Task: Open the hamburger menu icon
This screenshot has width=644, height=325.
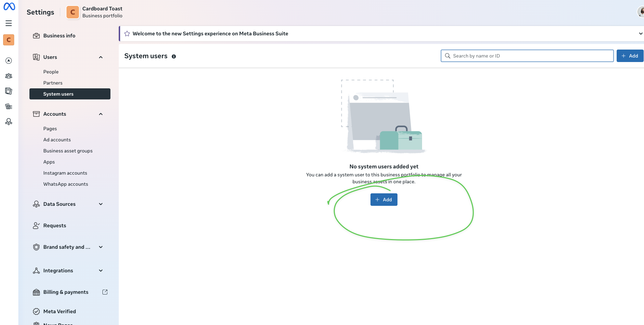Action: coord(9,23)
